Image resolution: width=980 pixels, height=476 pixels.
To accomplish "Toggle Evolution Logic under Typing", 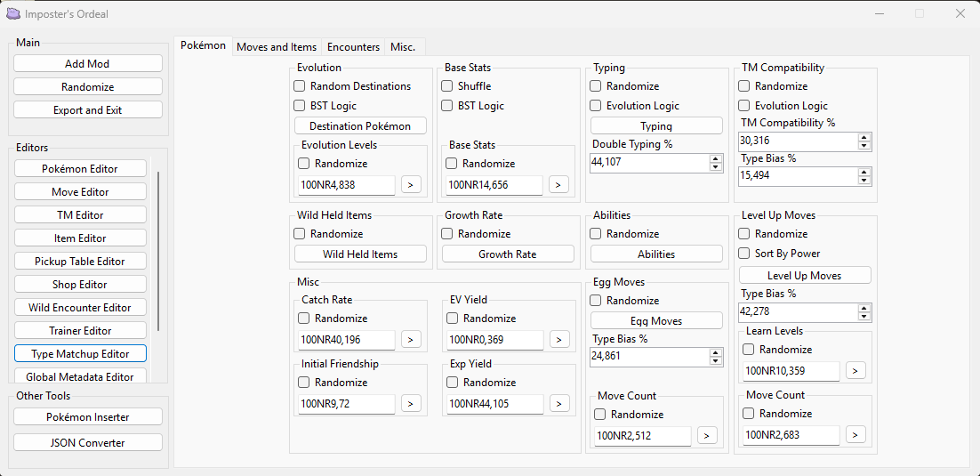I will 596,106.
